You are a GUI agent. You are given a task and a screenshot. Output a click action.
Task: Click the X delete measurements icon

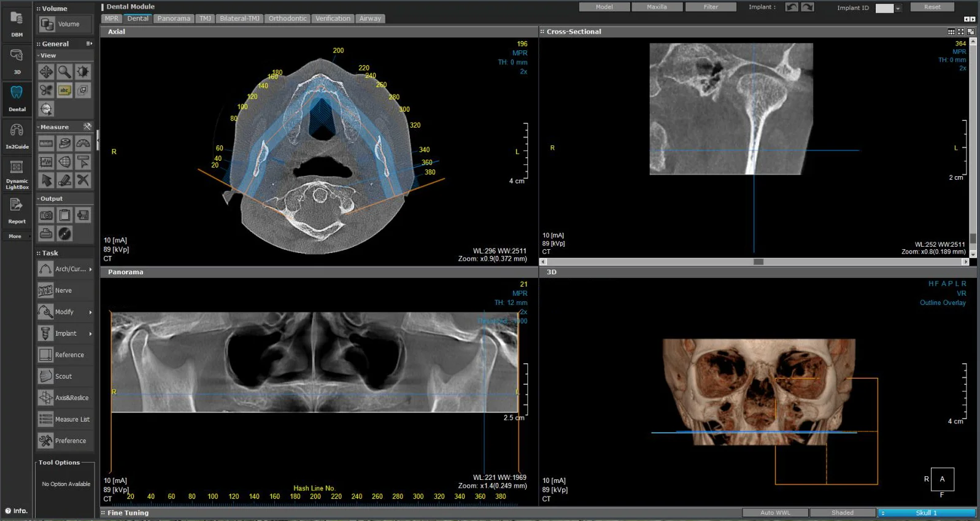pyautogui.click(x=83, y=180)
